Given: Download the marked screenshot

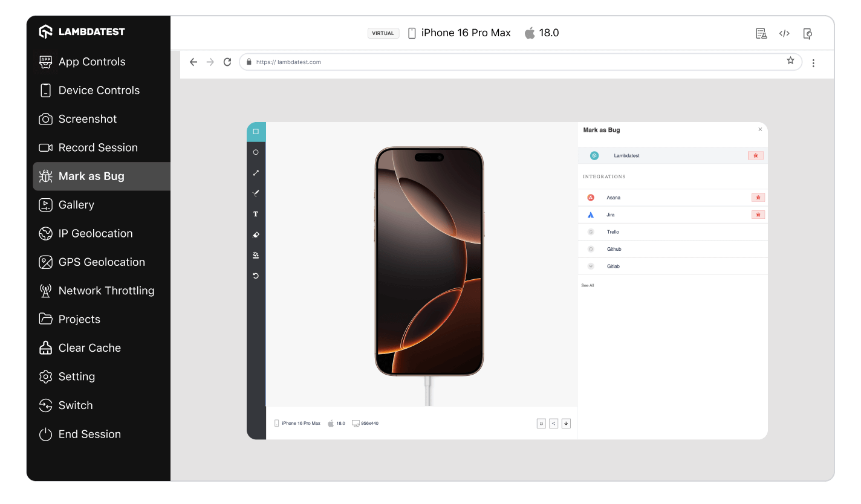Looking at the screenshot, I should click(x=566, y=423).
